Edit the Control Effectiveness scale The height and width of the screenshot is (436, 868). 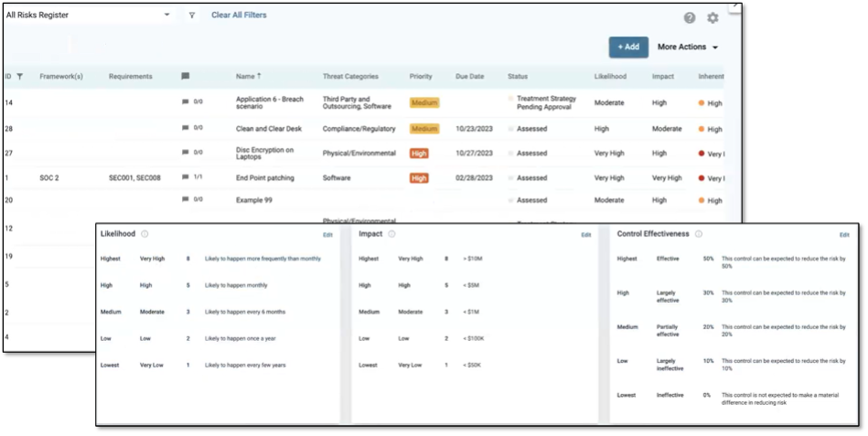[845, 235]
